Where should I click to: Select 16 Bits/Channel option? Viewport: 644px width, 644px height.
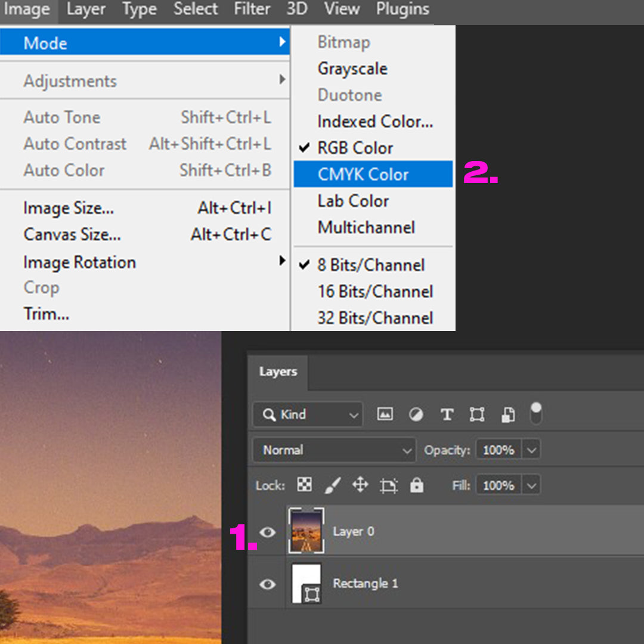pos(375,292)
